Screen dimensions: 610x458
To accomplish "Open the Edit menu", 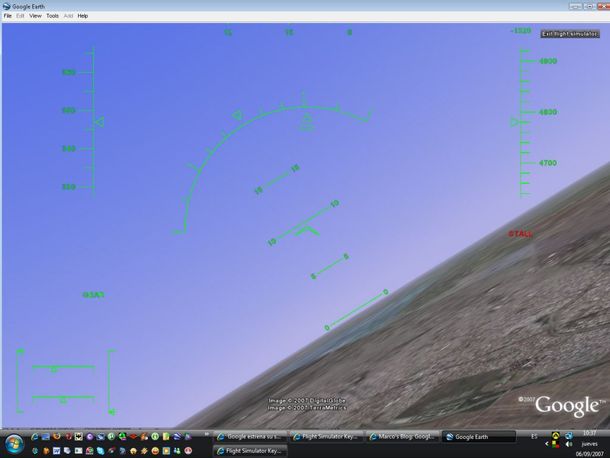I will 20,16.
